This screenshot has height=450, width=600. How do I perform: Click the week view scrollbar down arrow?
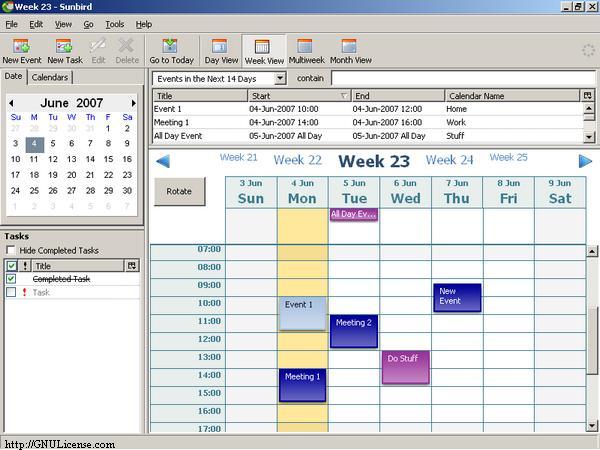point(592,426)
